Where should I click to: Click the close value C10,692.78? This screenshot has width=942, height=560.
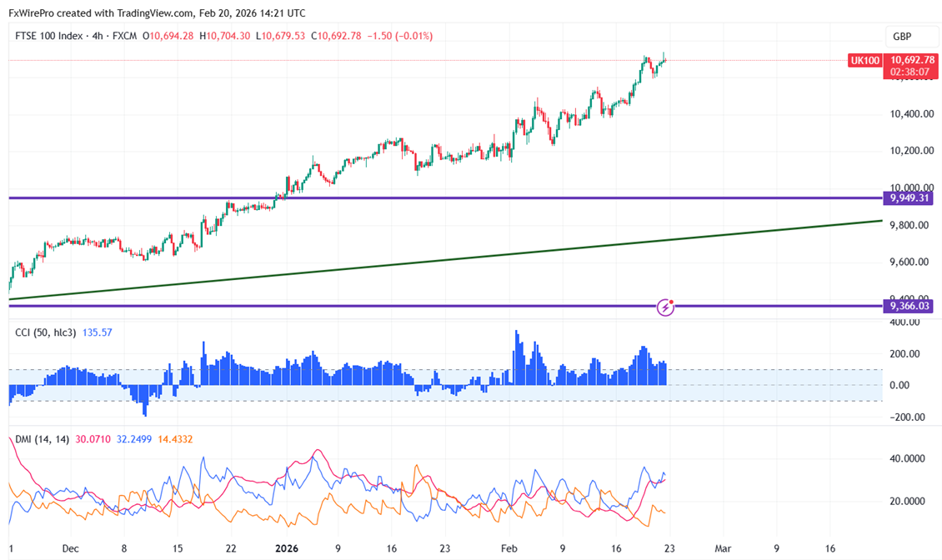pyautogui.click(x=337, y=36)
